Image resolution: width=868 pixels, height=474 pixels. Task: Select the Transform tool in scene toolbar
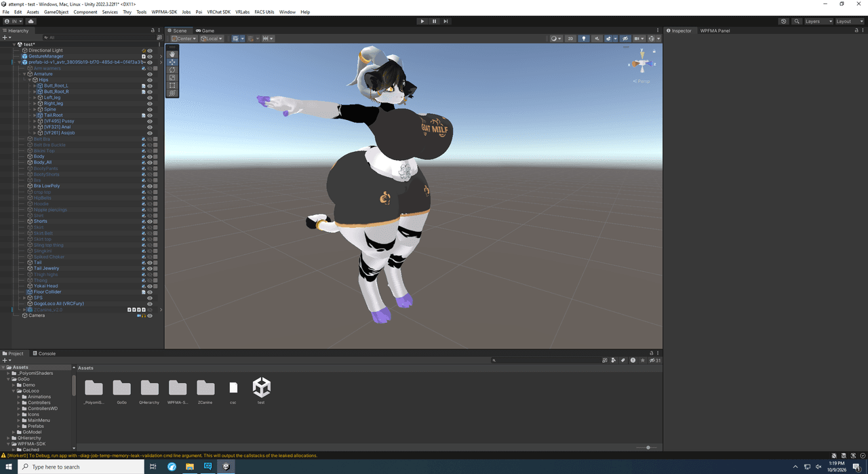click(172, 93)
